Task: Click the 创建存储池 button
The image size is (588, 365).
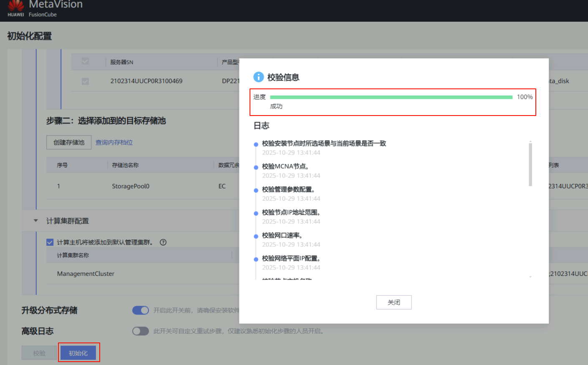Action: click(69, 143)
